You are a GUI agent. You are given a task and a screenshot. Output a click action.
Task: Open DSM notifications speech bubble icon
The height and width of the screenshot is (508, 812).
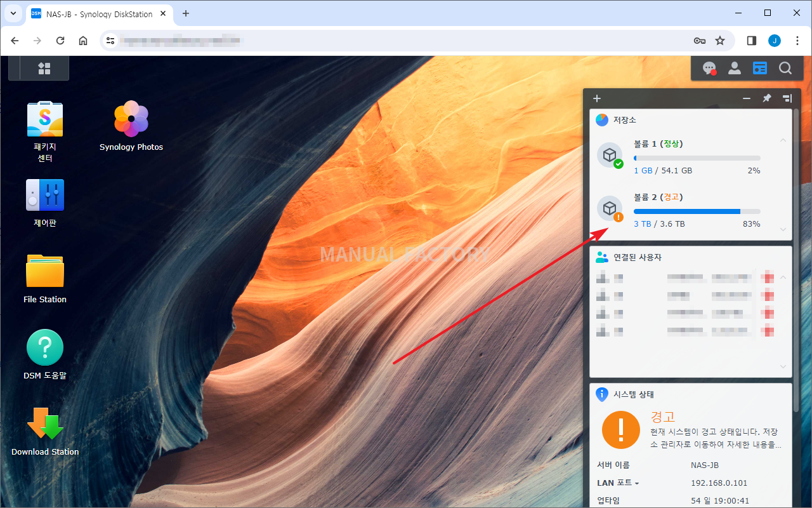click(709, 69)
